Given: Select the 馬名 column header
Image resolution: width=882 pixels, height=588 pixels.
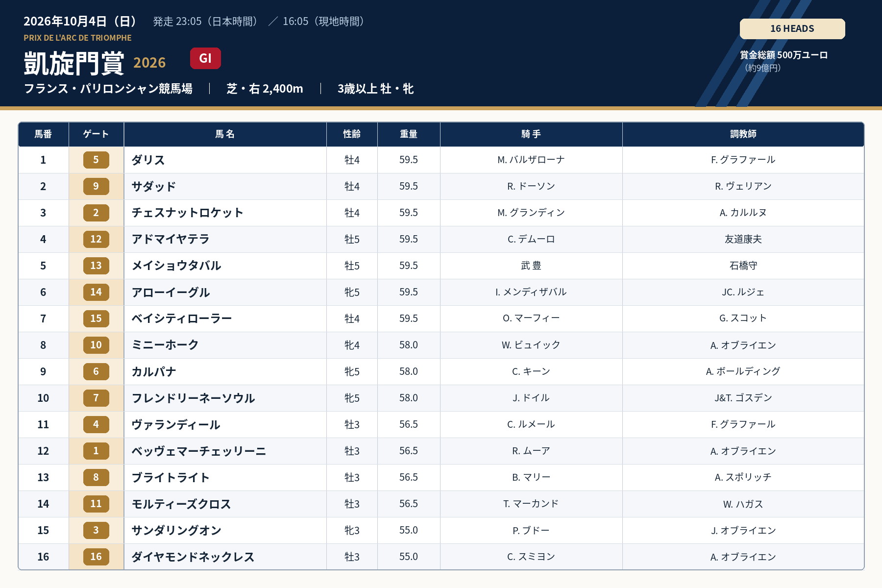Looking at the screenshot, I should (x=225, y=134).
